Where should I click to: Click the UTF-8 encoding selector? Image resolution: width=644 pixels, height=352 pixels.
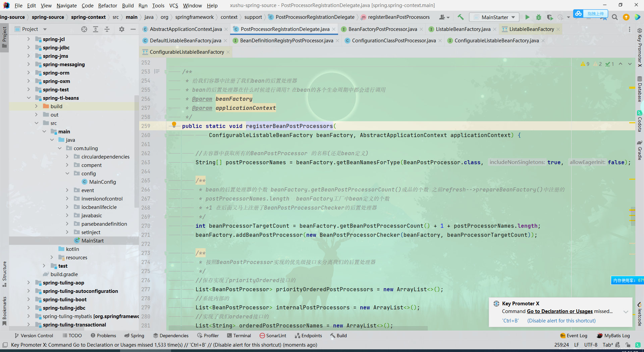pos(591,345)
